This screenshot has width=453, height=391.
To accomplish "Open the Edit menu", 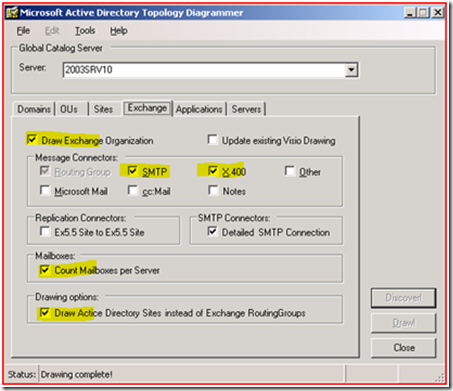I will click(x=52, y=31).
